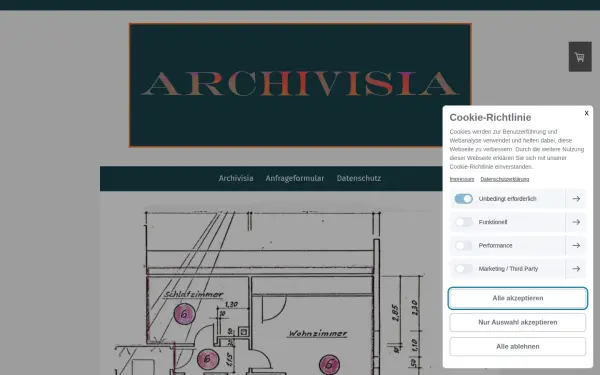This screenshot has width=600, height=375.
Task: Open the Archivisia menu item
Action: 236,178
